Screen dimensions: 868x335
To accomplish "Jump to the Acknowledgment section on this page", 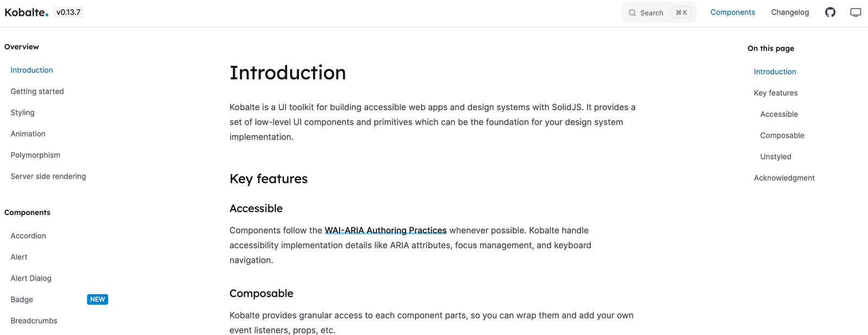I will 784,178.
